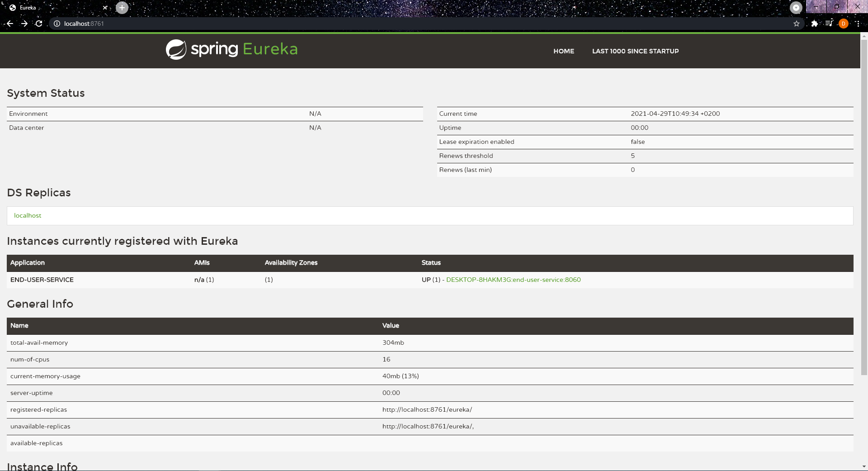The width and height of the screenshot is (868, 471).
Task: Click the num-of-cpus row name
Action: click(x=30, y=359)
